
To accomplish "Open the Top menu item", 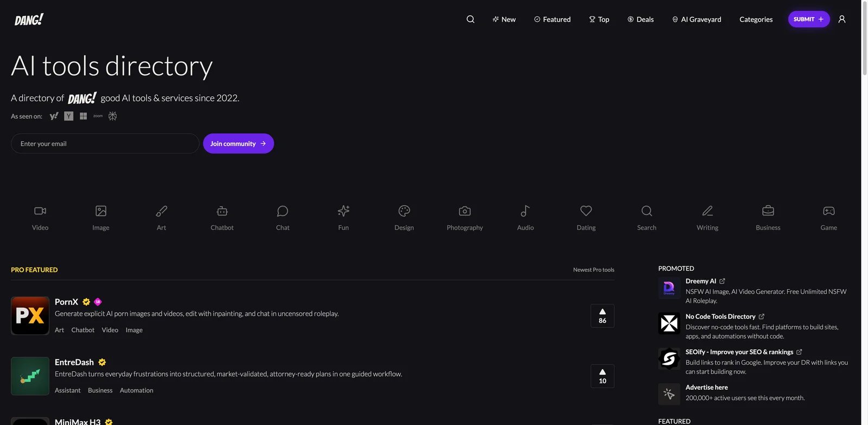I will [599, 20].
